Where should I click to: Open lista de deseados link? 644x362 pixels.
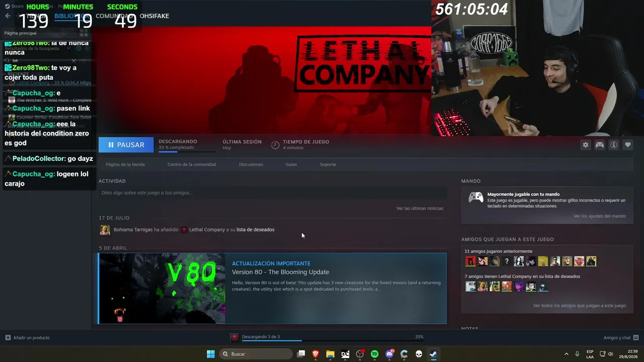click(256, 230)
